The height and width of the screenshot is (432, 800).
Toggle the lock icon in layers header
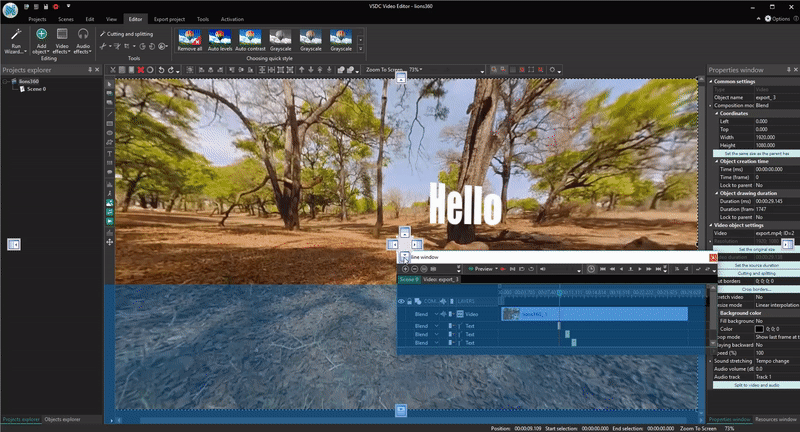click(409, 301)
